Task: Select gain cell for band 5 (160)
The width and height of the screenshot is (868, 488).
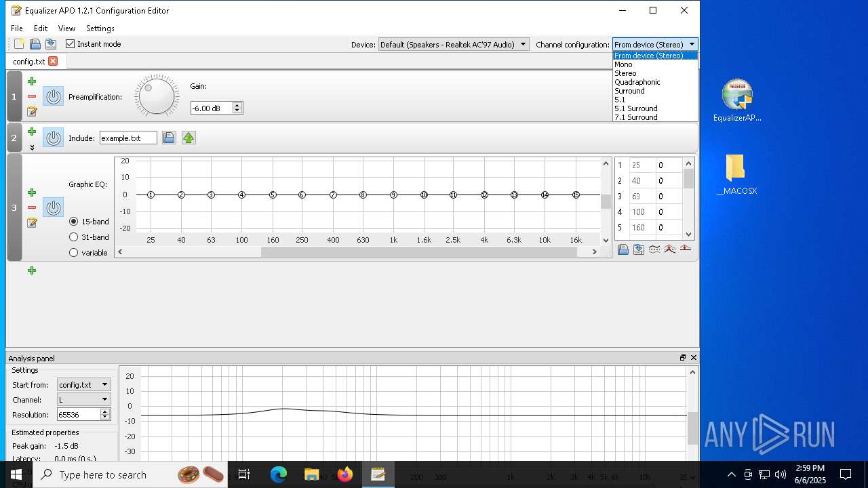Action: pyautogui.click(x=668, y=228)
